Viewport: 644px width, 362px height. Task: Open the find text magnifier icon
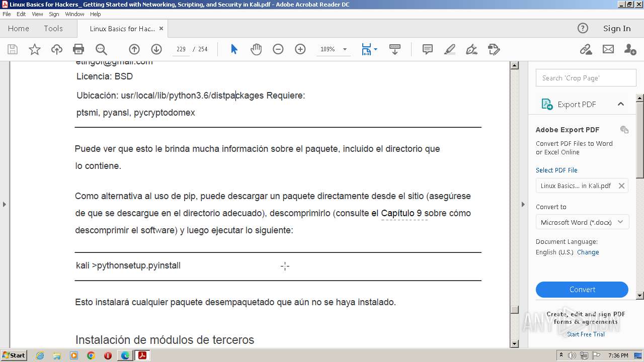pyautogui.click(x=101, y=49)
